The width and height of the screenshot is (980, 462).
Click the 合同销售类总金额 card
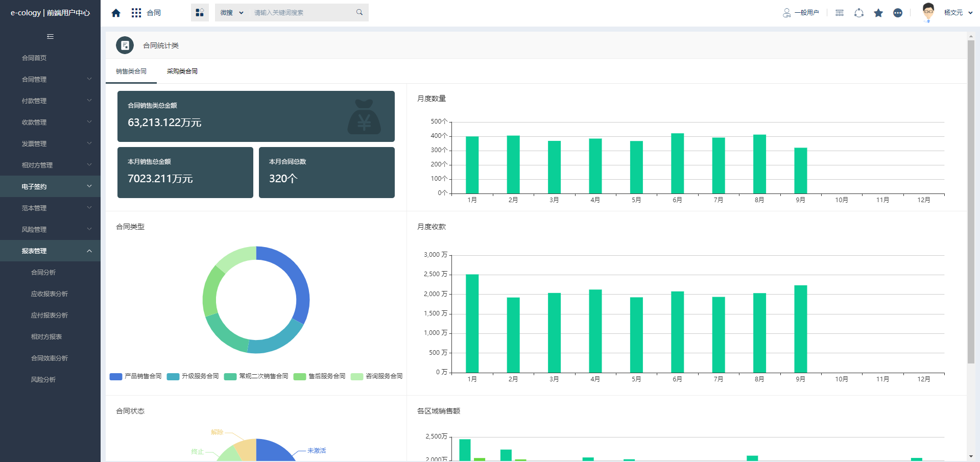tap(256, 116)
